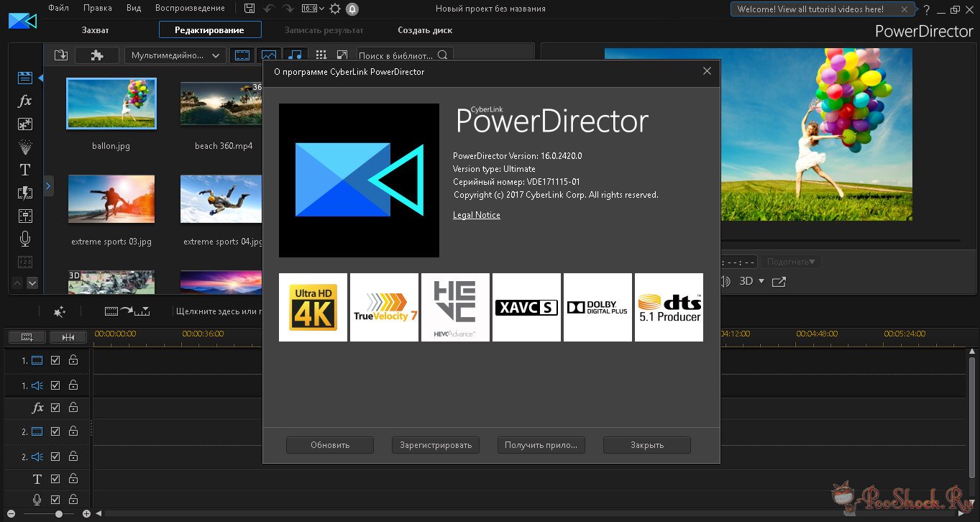Open the PiP Objects Room in the sidebar
This screenshot has height=522, width=980.
(25, 124)
